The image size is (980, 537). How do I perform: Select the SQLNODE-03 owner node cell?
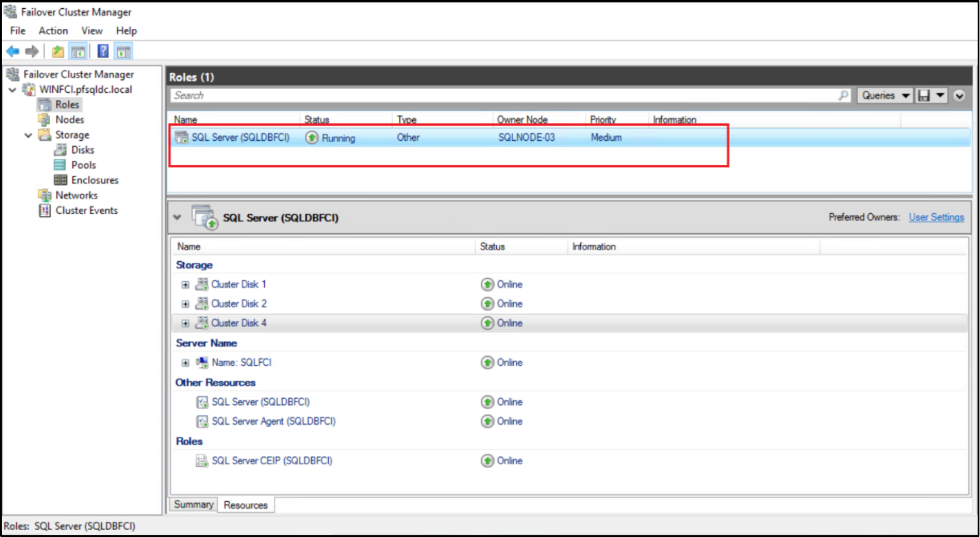[x=527, y=137]
